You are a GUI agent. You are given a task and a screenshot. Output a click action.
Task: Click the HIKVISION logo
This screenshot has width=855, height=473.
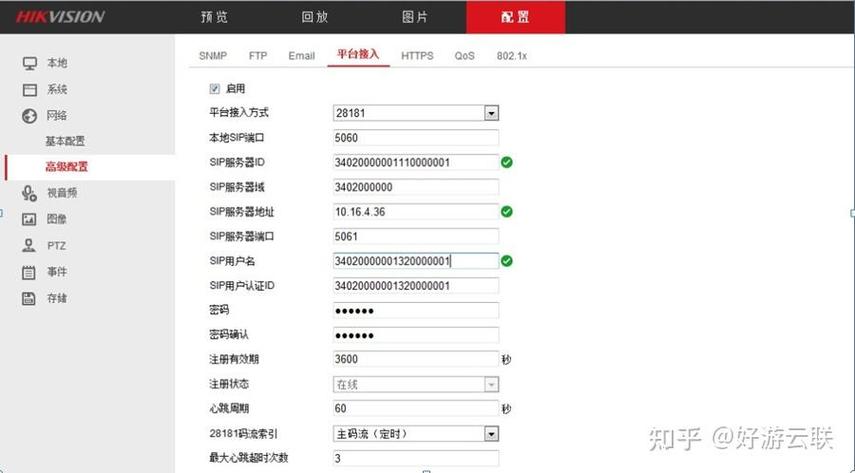coord(60,17)
